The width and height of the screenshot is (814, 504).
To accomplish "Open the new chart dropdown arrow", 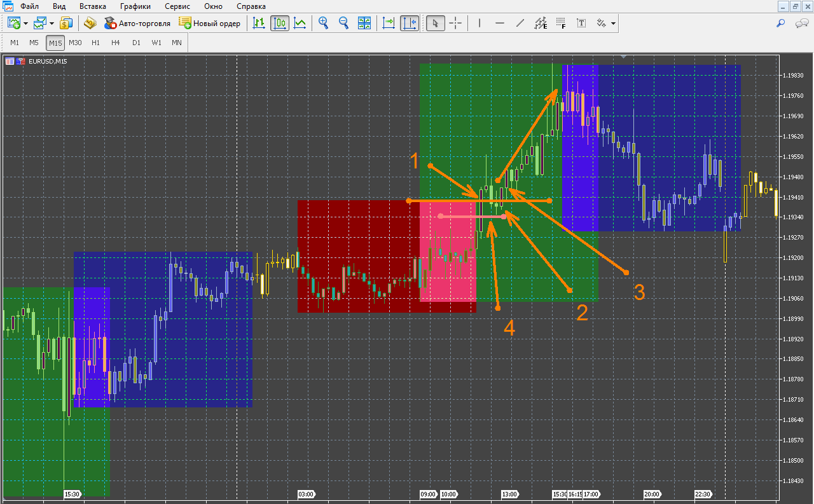I will tap(25, 24).
